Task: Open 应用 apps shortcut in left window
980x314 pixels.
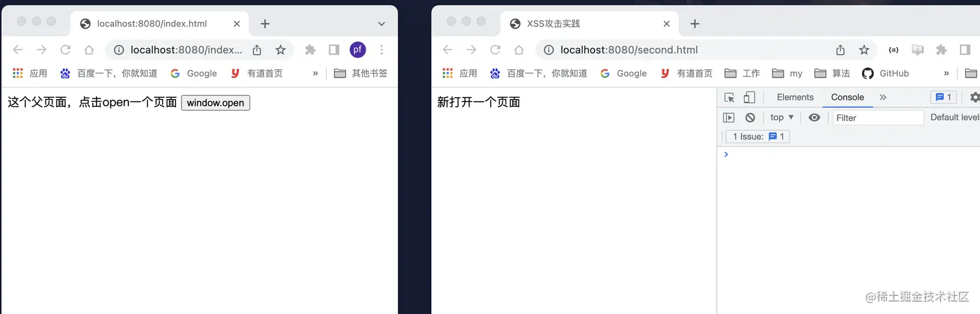Action: pyautogui.click(x=30, y=73)
